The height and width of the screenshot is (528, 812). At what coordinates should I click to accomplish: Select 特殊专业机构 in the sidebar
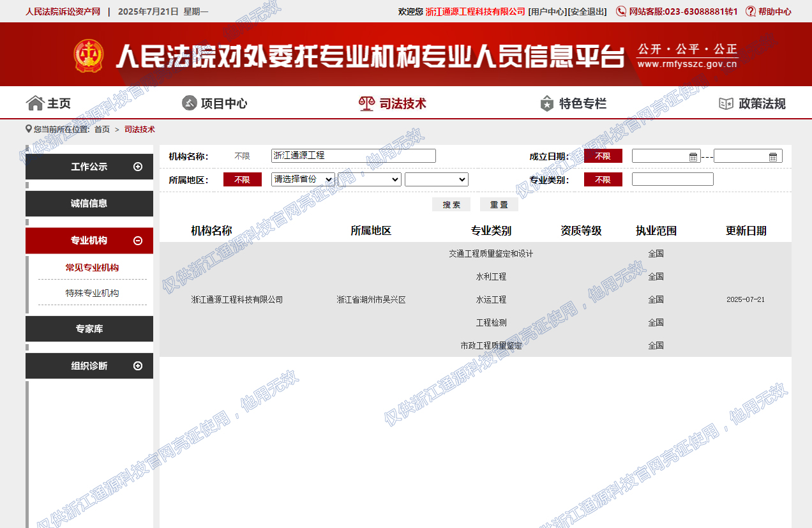pos(92,293)
